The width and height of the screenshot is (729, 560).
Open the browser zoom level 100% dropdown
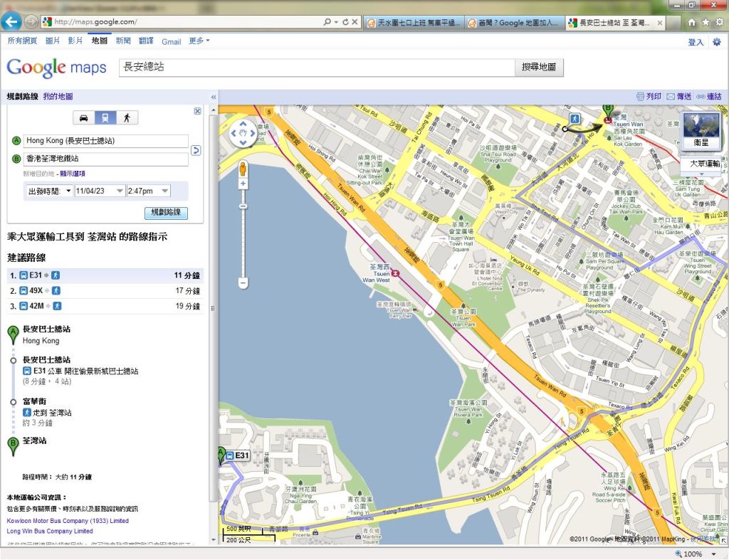coord(713,554)
